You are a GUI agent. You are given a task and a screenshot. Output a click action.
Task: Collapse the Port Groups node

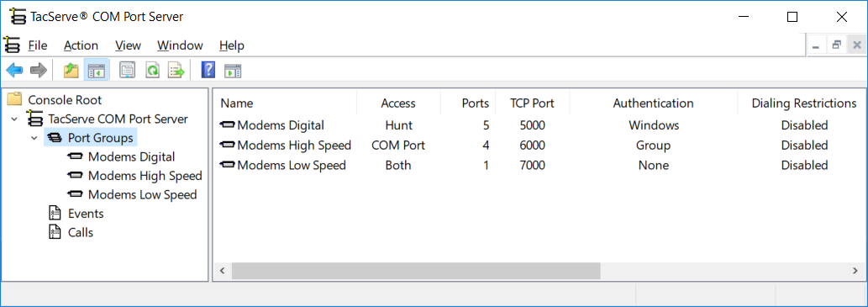[x=34, y=137]
